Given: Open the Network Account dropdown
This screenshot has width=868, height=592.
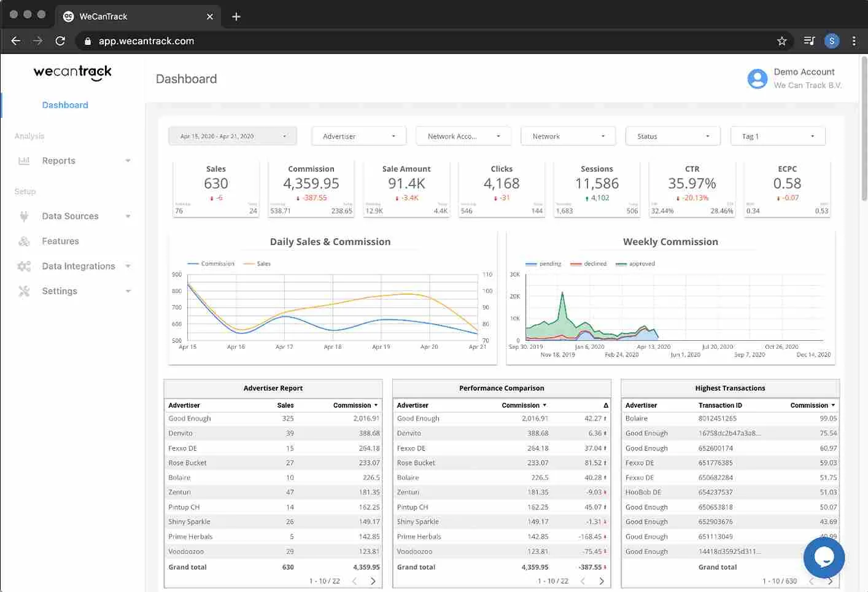Looking at the screenshot, I should point(463,136).
